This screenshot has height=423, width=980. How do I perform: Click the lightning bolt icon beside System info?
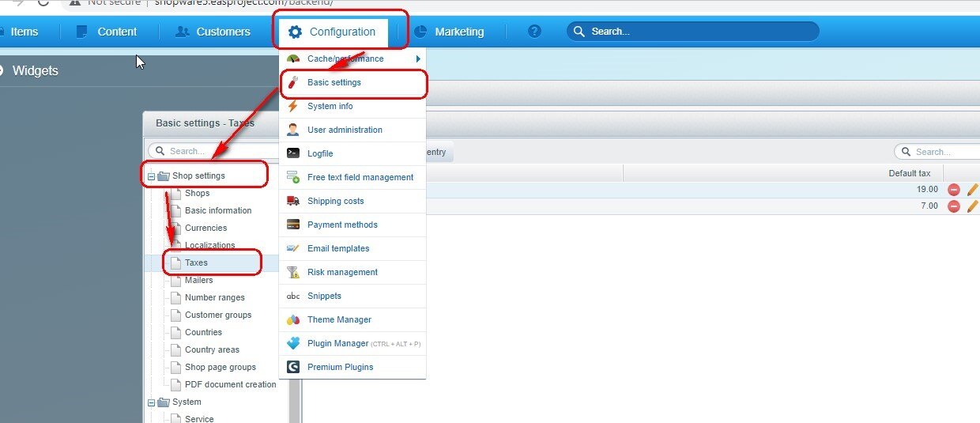coord(293,106)
